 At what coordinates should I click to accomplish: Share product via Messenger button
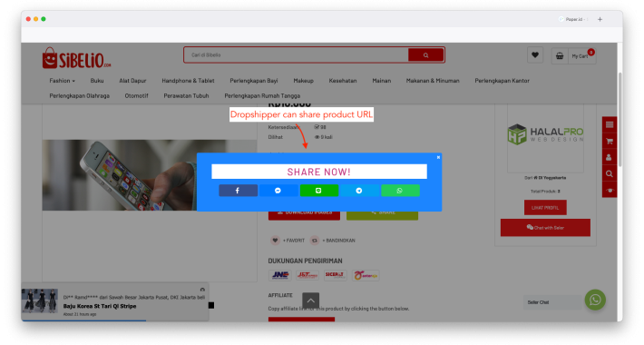pos(278,191)
